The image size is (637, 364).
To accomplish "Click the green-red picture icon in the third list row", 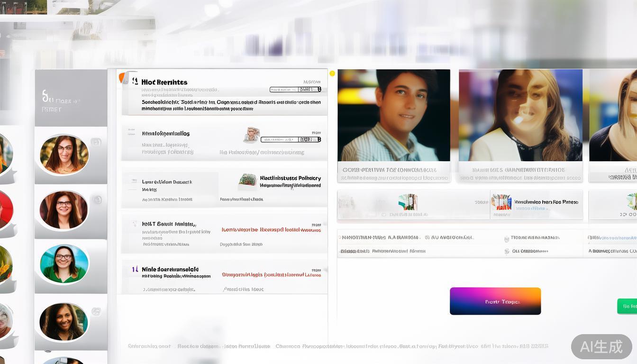I will (247, 180).
